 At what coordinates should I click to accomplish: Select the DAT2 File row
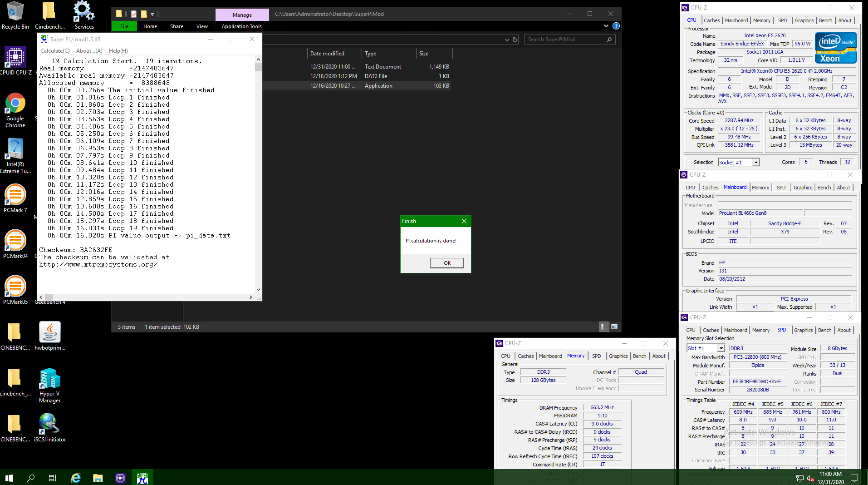click(x=357, y=76)
